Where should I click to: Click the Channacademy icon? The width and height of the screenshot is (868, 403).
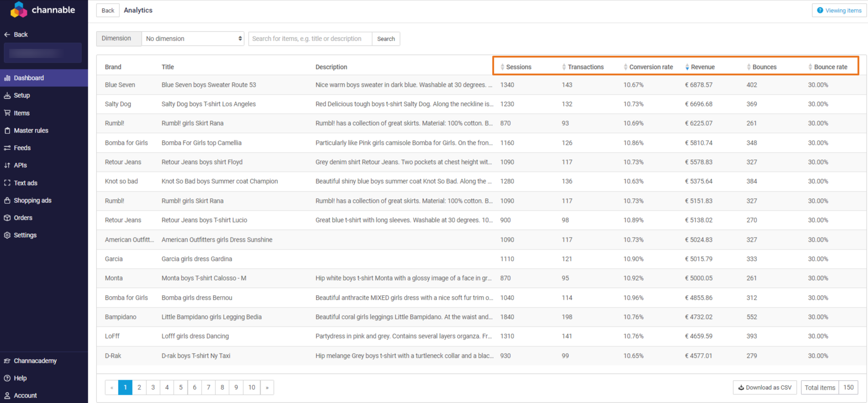(x=7, y=361)
